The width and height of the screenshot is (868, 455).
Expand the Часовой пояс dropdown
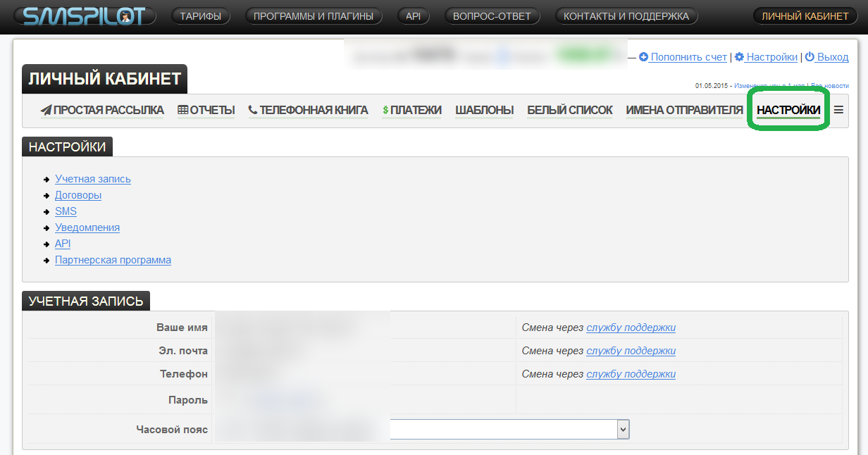[622, 429]
